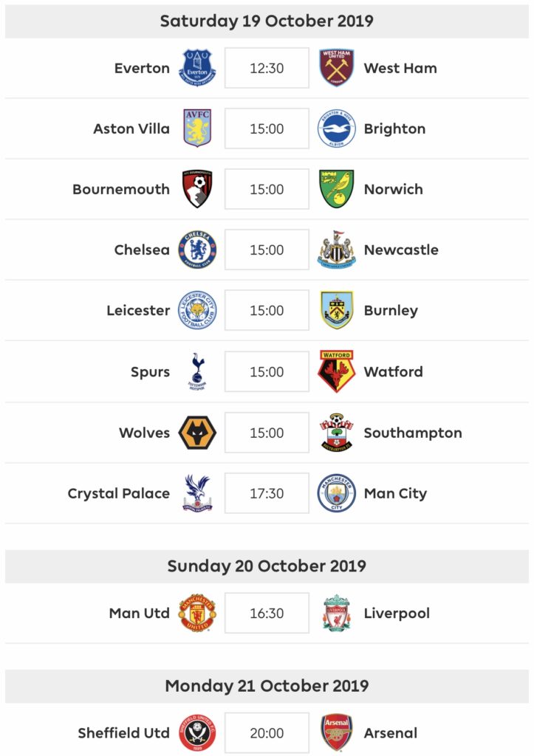Open the Norwich canary crest
This screenshot has height=756, width=534.
(x=337, y=189)
